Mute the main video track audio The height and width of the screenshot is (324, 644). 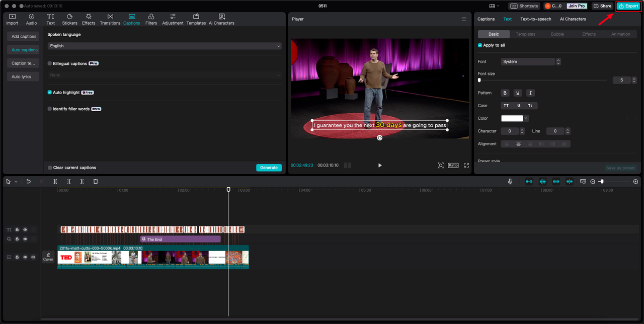33,257
